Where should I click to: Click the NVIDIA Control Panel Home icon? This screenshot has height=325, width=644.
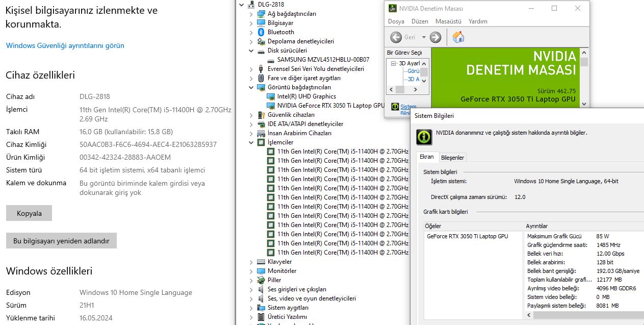click(x=458, y=37)
